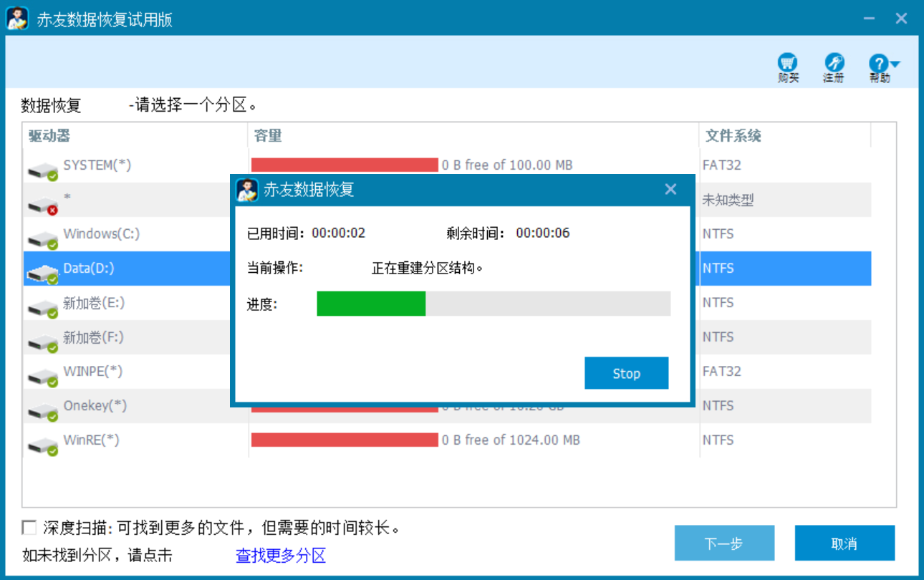The width and height of the screenshot is (924, 580).
Task: Click the 剩余时间 00:00:06 value
Action: coord(543,233)
